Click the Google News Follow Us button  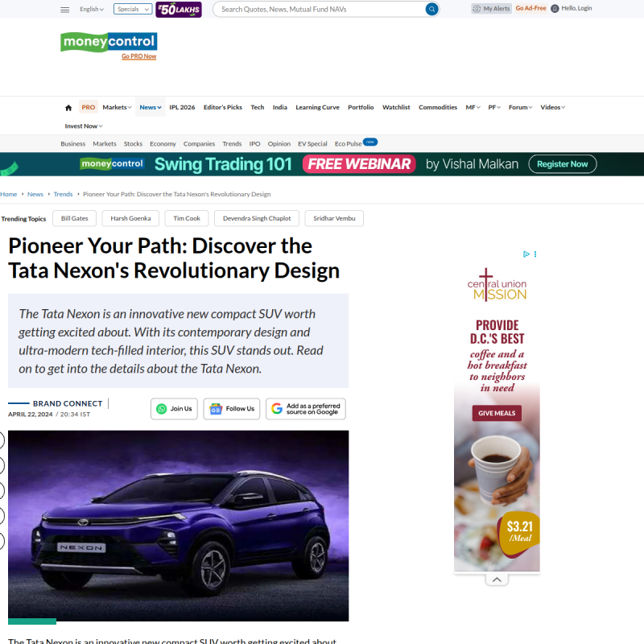point(232,409)
